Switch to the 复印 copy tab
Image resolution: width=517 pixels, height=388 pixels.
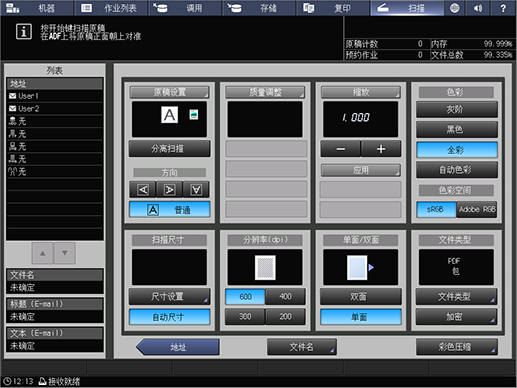pyautogui.click(x=333, y=8)
